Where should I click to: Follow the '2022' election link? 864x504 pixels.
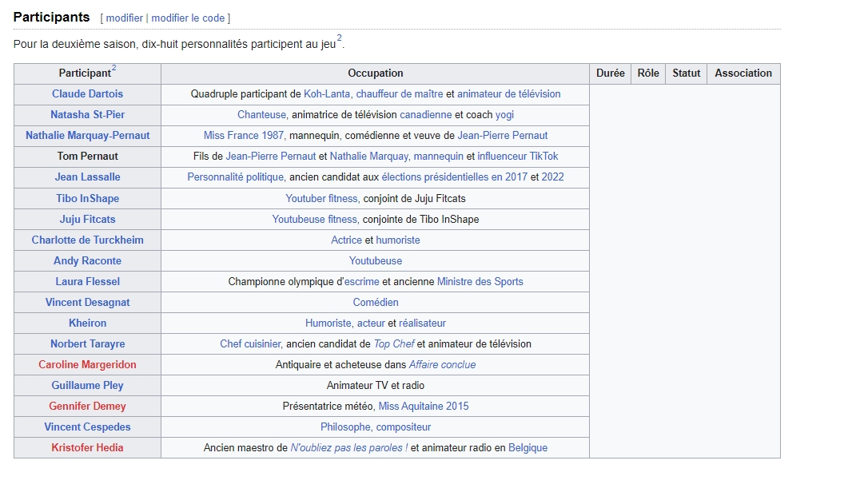pos(552,177)
